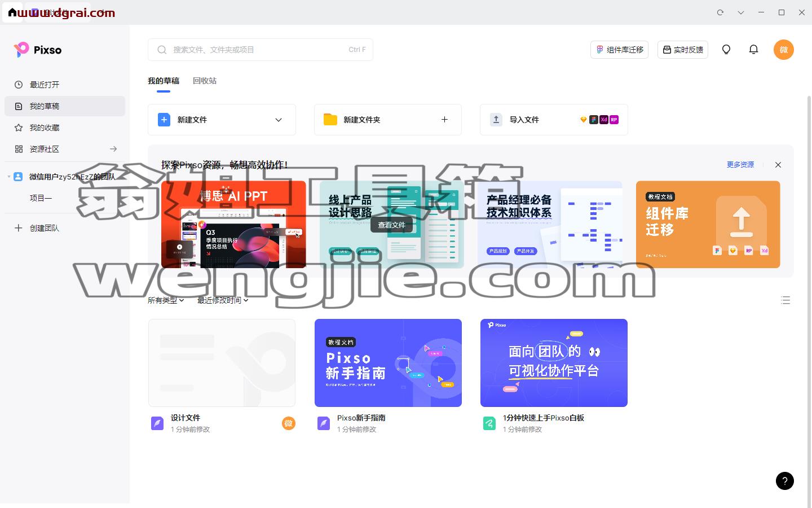Click the 产品规划 tag on card
This screenshot has height=508, width=812.
[498, 251]
